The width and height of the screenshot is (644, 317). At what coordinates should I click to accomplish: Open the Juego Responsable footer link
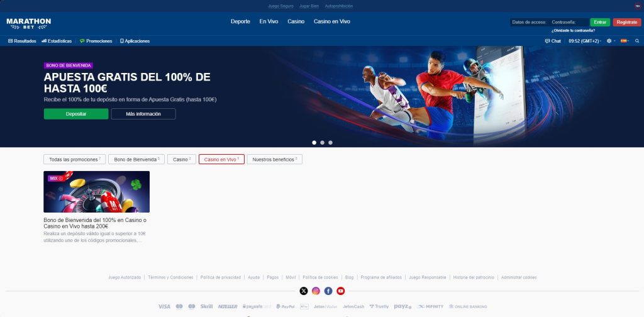pos(428,277)
